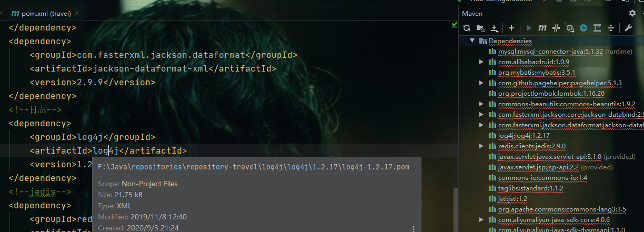Expand commons-beanutils:1.9.2 dependency
The height and width of the screenshot is (232, 644).
(481, 104)
